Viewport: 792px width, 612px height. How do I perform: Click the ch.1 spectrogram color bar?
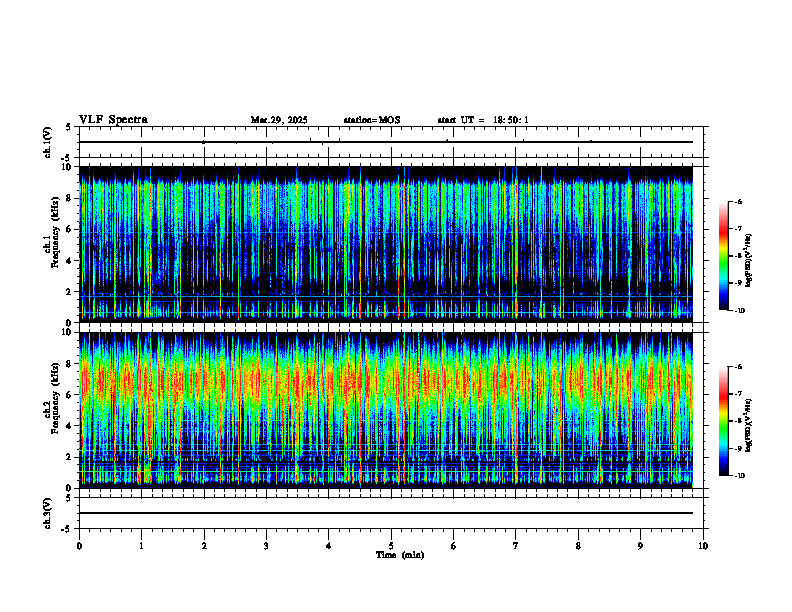(x=723, y=256)
